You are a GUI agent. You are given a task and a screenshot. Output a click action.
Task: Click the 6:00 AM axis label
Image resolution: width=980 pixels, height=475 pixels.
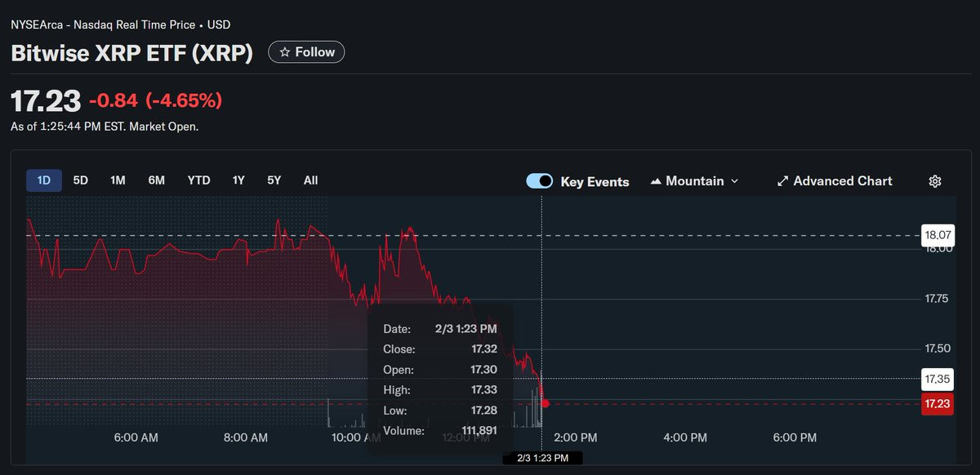point(136,437)
